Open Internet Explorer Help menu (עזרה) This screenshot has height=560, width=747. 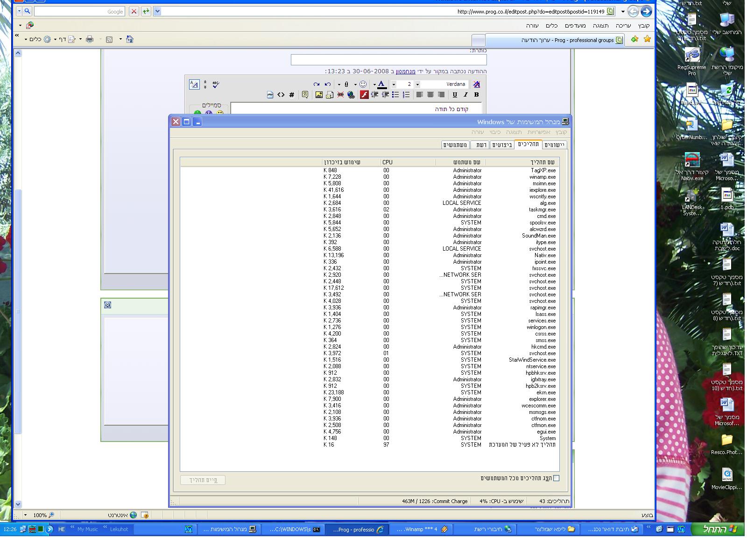(532, 26)
